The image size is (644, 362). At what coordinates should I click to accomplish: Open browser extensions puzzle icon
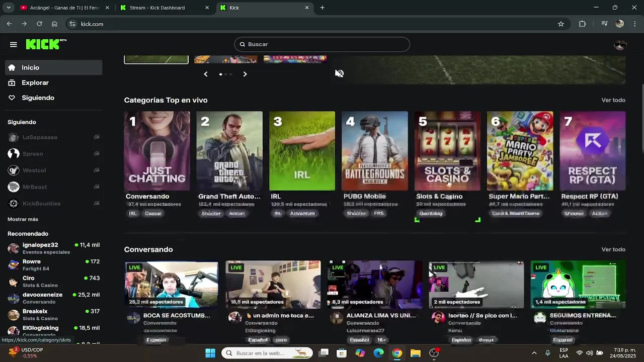point(582,24)
